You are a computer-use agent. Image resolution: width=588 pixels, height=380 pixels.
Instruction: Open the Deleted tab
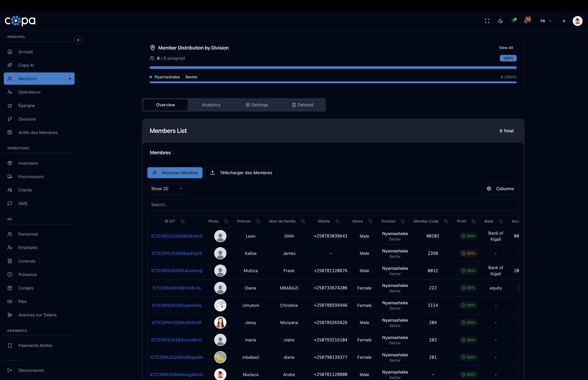302,105
